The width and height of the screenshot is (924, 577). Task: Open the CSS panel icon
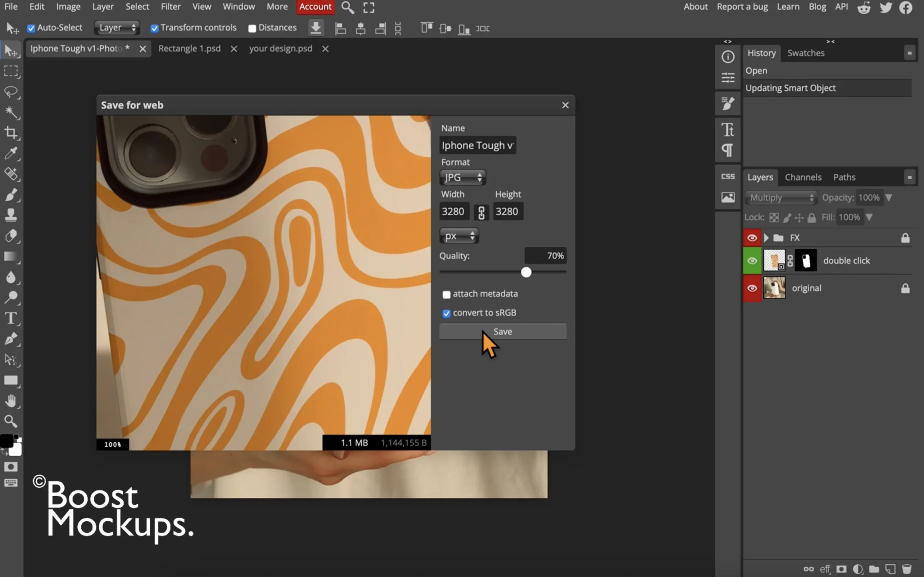pos(728,176)
